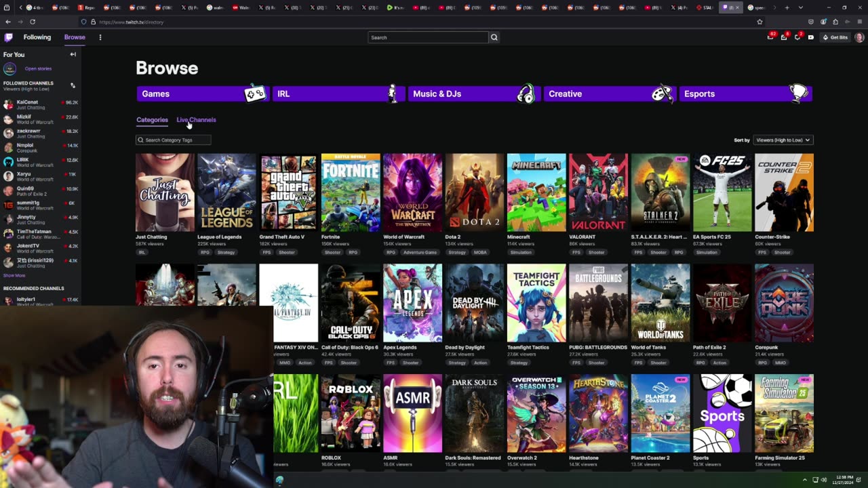Collapse the For You sidebar
The width and height of the screenshot is (868, 488).
pos(73,54)
